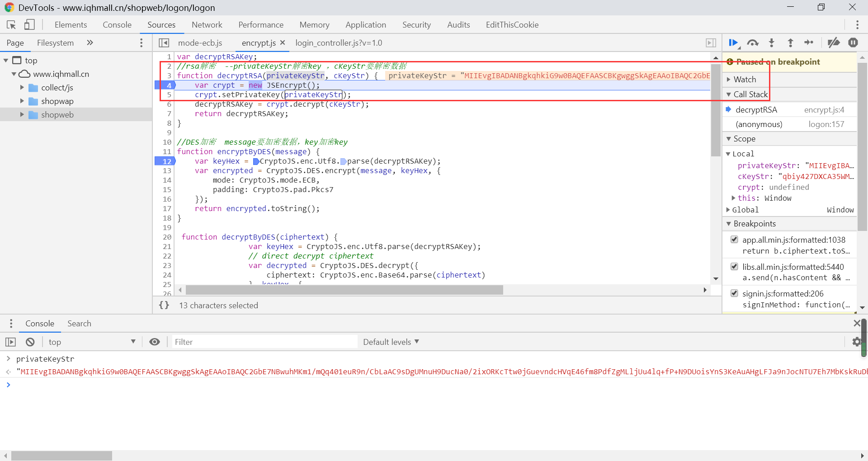Step over next function call
Screen dimensions: 868x461
[753, 42]
